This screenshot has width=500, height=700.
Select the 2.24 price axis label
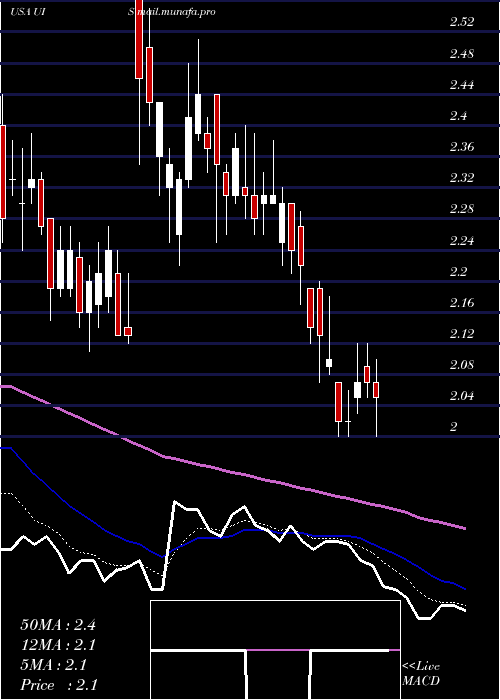[x=462, y=241]
